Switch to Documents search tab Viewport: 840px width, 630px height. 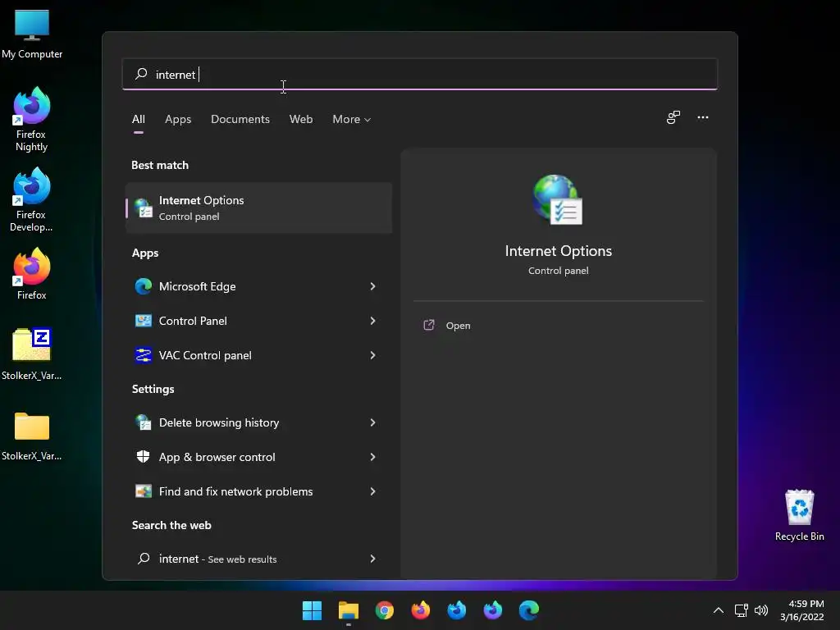pyautogui.click(x=240, y=120)
